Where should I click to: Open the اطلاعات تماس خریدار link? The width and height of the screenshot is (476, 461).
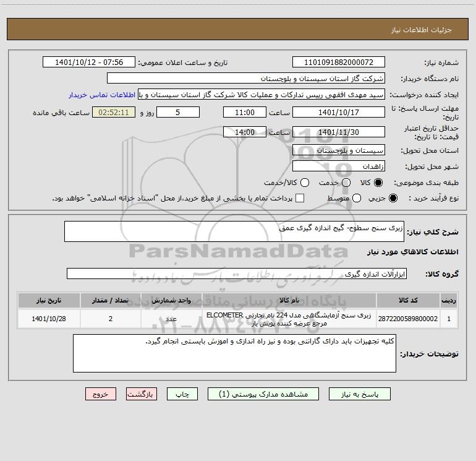click(102, 95)
